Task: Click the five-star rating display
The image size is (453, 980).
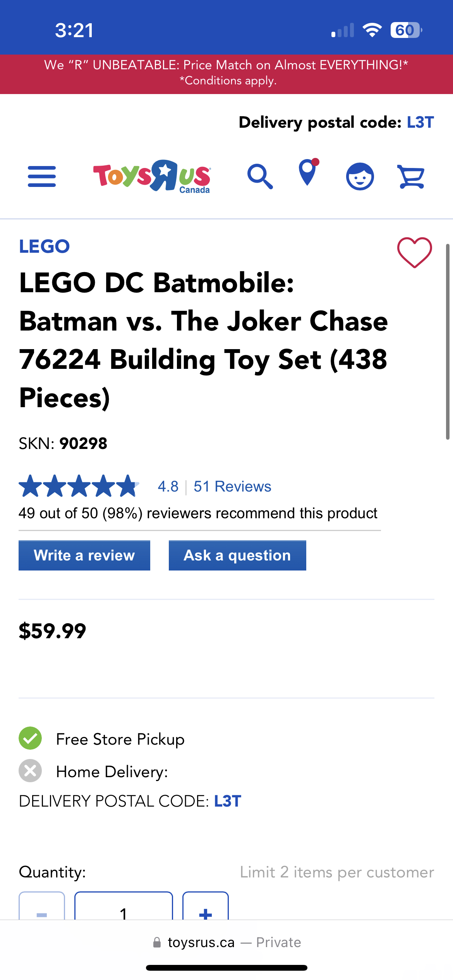Action: point(79,486)
